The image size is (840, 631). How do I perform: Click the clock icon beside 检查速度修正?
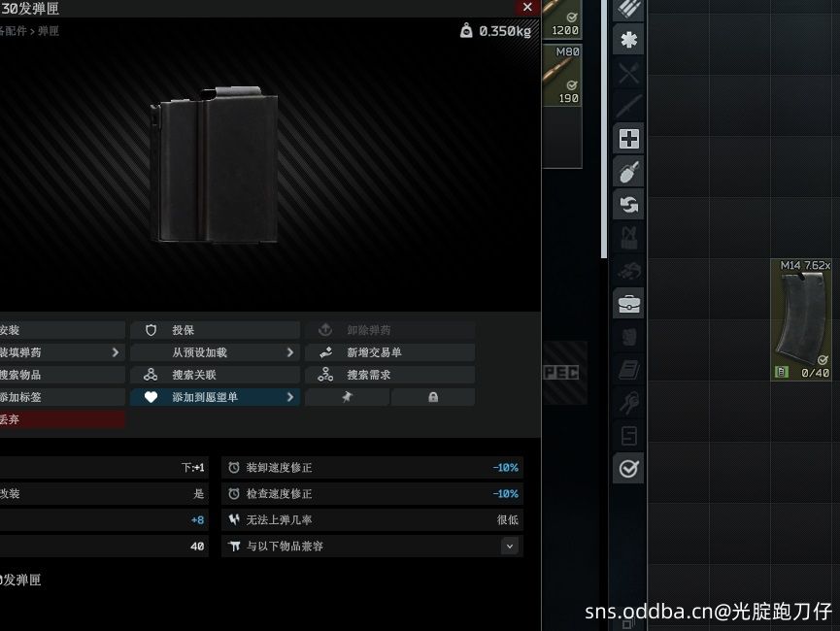[234, 494]
